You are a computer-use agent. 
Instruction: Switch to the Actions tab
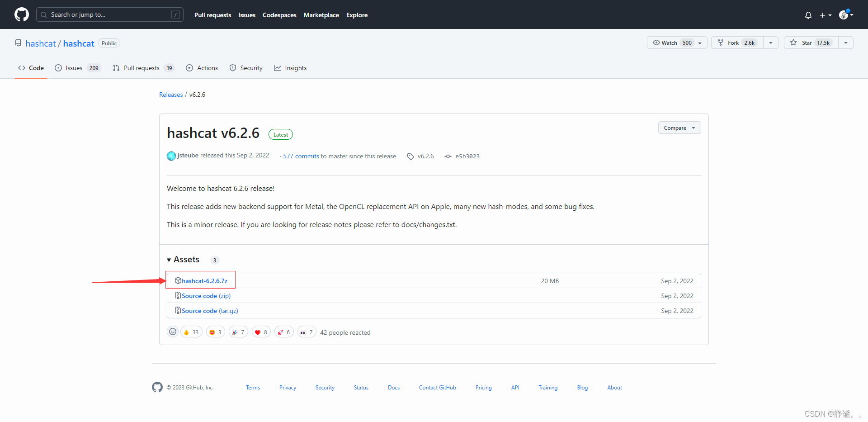point(202,68)
